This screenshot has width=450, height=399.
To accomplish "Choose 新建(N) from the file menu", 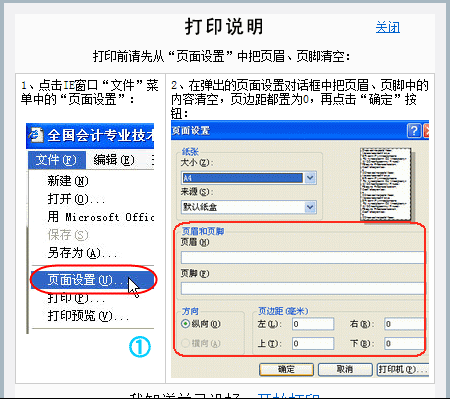I will coord(68,181).
